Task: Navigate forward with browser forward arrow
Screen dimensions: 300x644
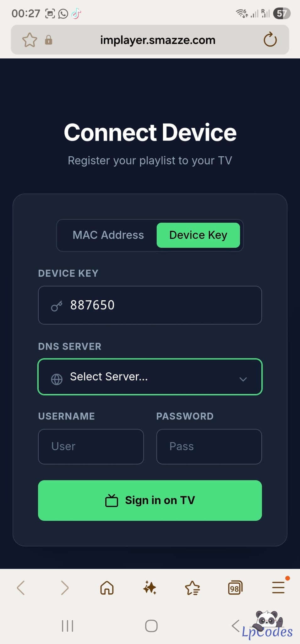Action: click(64, 588)
